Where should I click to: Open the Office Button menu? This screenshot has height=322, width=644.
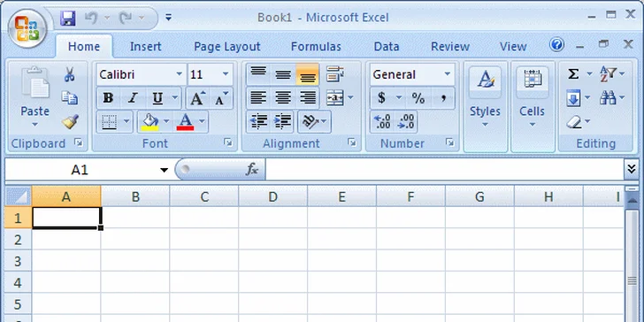click(x=27, y=28)
